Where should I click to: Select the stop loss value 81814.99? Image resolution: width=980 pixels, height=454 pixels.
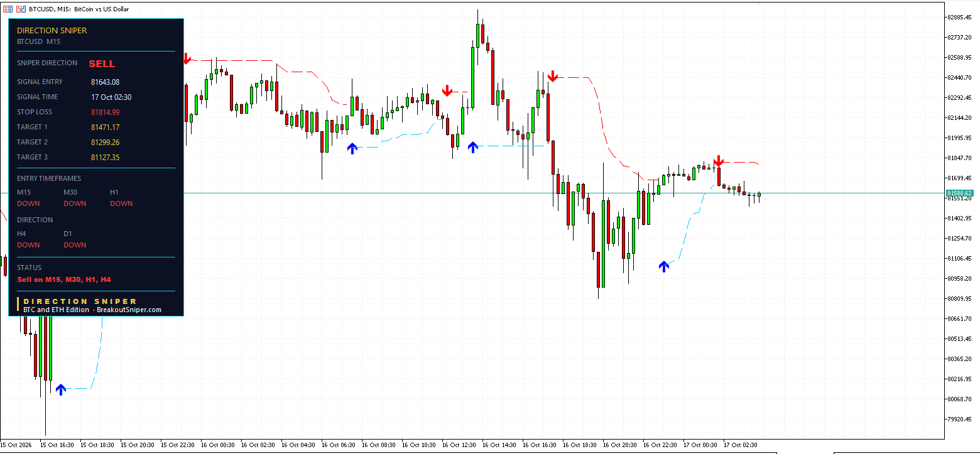[105, 112]
